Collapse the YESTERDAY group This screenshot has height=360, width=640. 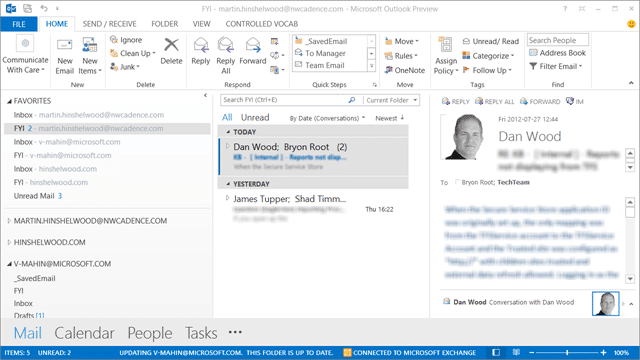click(228, 184)
